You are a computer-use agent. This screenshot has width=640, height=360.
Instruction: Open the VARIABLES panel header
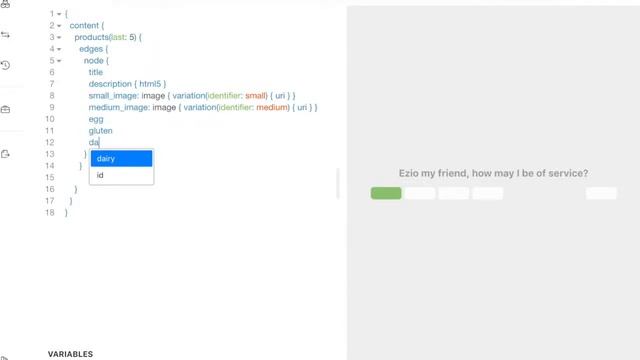(70, 354)
